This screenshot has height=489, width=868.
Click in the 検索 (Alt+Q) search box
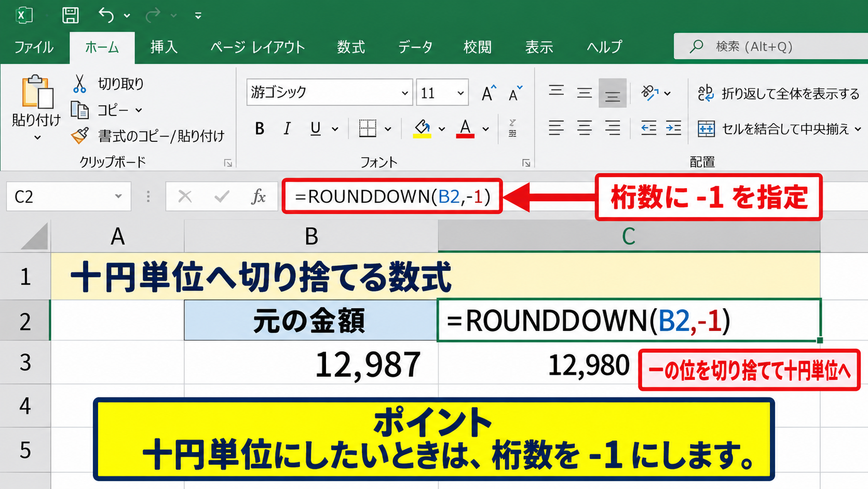[771, 47]
